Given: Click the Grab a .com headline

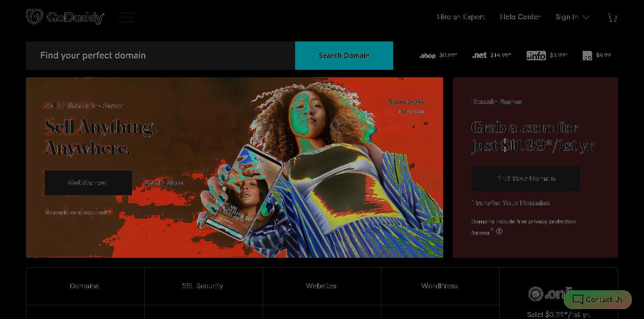Looking at the screenshot, I should (532, 137).
